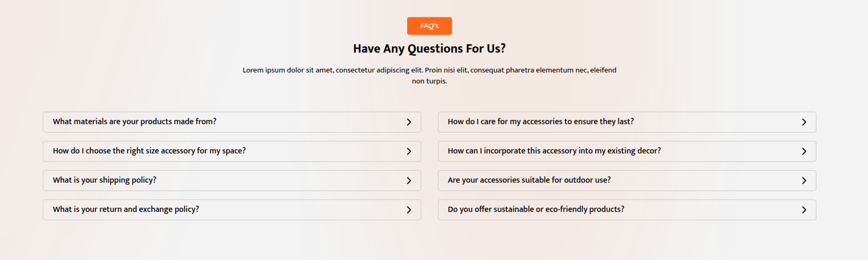Click the arrow icon on the existing decor question
Viewport: 868px width, 260px height.
[x=804, y=151]
